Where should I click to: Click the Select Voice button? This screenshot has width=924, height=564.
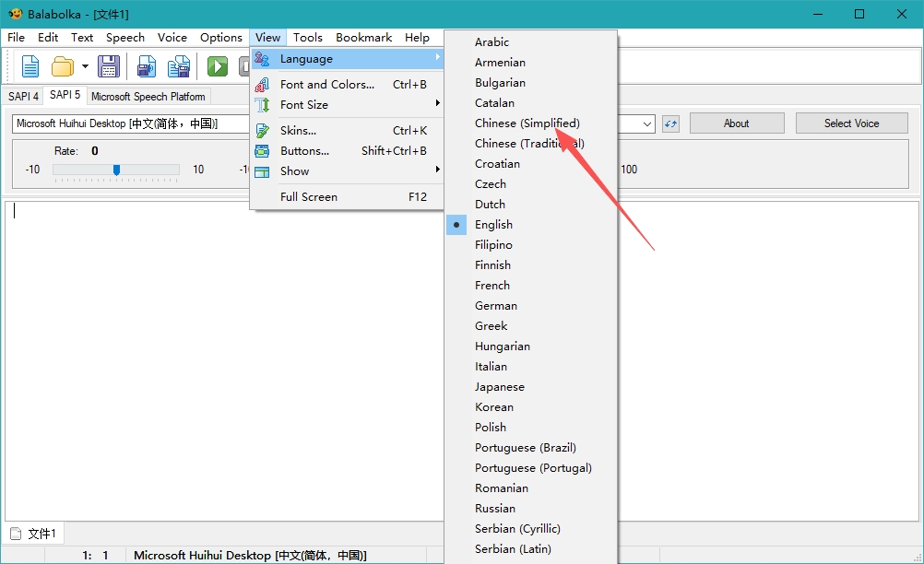click(851, 123)
